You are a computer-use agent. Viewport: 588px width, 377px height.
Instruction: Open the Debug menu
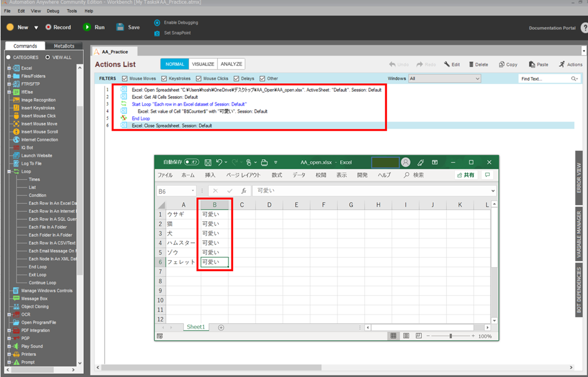click(53, 11)
